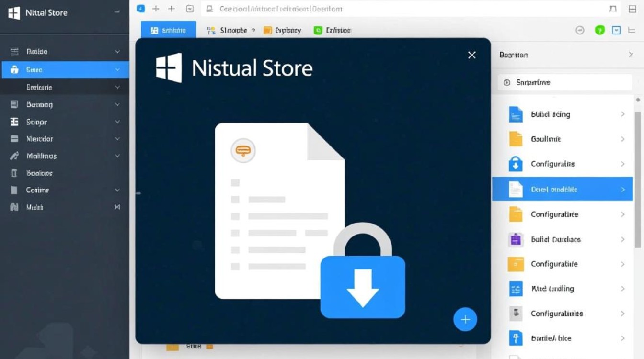This screenshot has height=359, width=644.
Task: Click the green circle icon in top toolbar
Action: [x=599, y=30]
